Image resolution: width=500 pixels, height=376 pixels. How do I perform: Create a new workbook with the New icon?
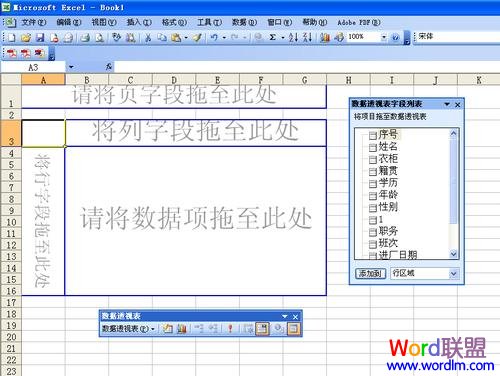tap(11, 37)
